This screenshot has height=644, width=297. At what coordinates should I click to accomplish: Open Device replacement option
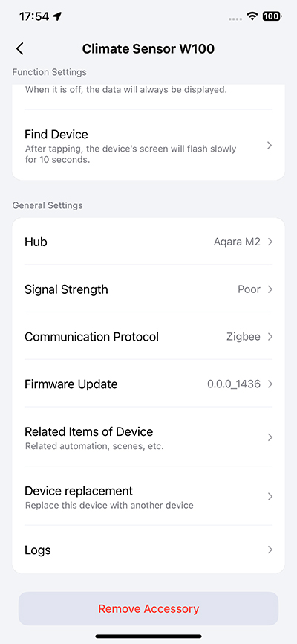pyautogui.click(x=148, y=496)
